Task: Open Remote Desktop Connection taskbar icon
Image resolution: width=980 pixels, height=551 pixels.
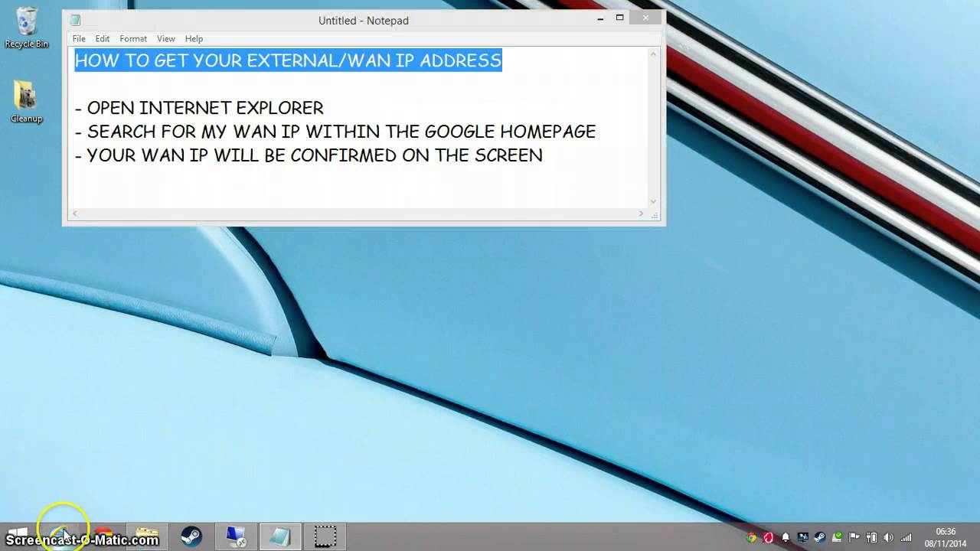Action: click(236, 536)
